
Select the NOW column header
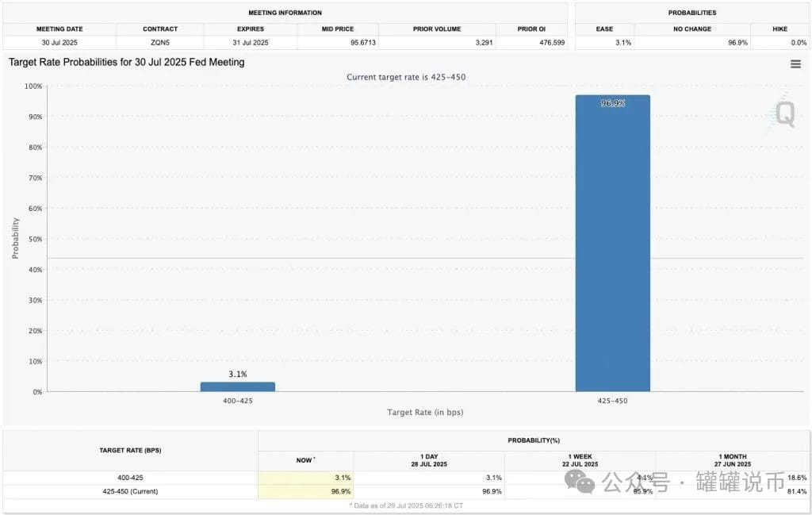[x=305, y=460]
